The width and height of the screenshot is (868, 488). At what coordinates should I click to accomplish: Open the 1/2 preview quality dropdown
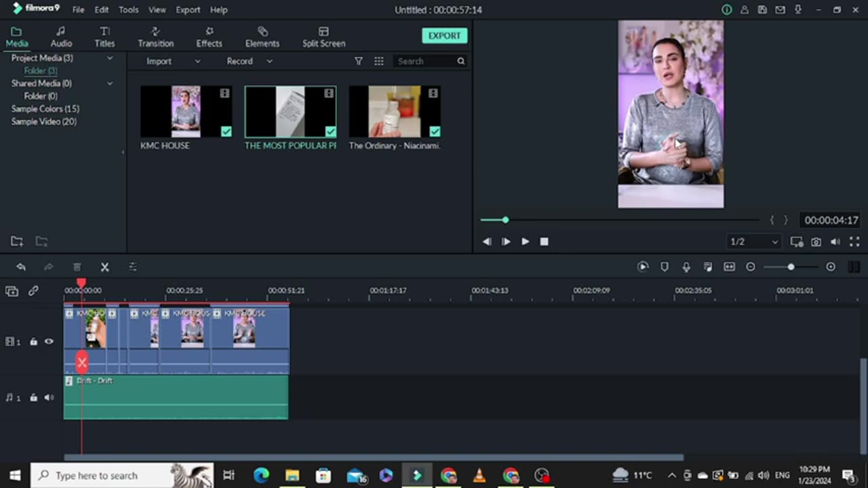tap(753, 242)
